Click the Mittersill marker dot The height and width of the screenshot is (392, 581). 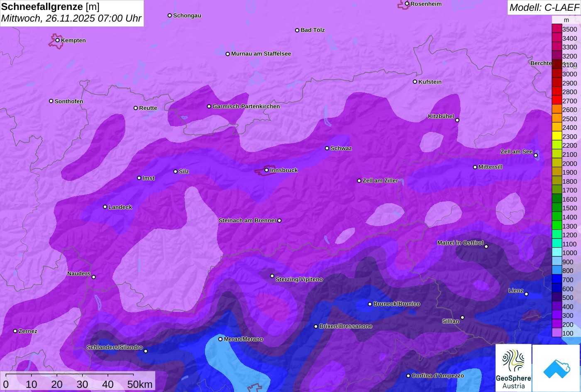click(475, 167)
